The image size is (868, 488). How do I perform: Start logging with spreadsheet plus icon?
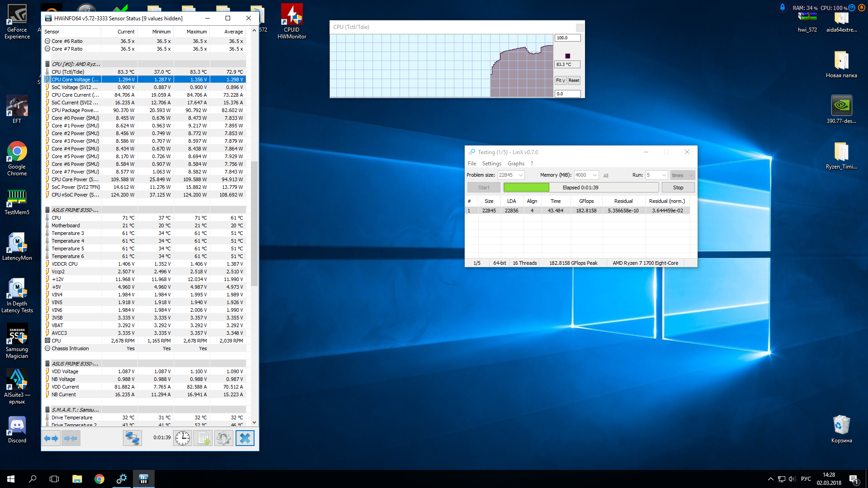click(x=203, y=438)
